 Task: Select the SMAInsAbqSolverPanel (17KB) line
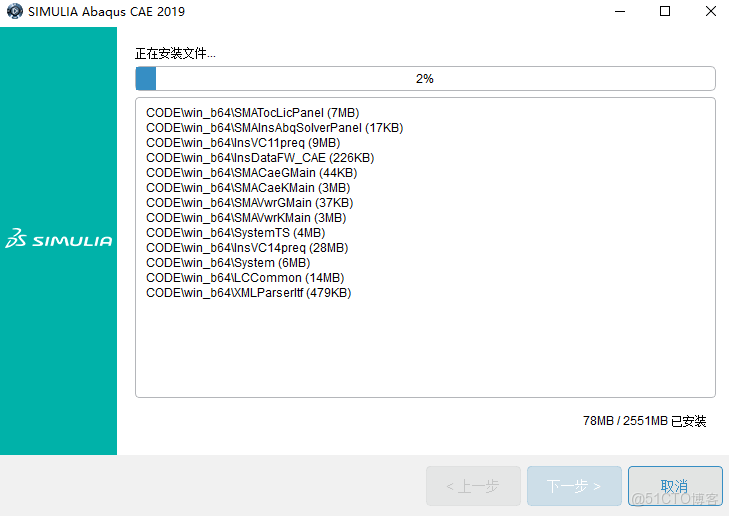[x=274, y=128]
